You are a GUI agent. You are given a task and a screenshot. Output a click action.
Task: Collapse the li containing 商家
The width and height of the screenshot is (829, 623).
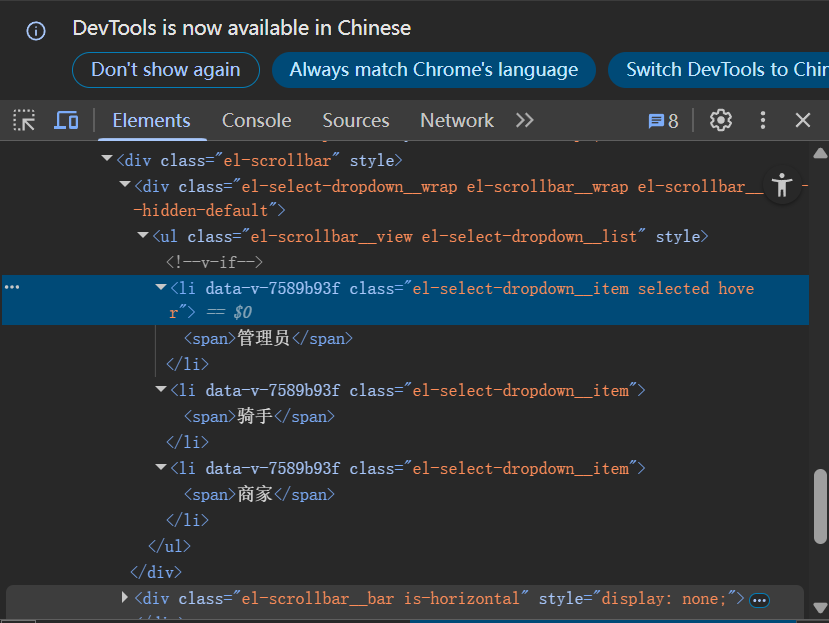(x=161, y=466)
